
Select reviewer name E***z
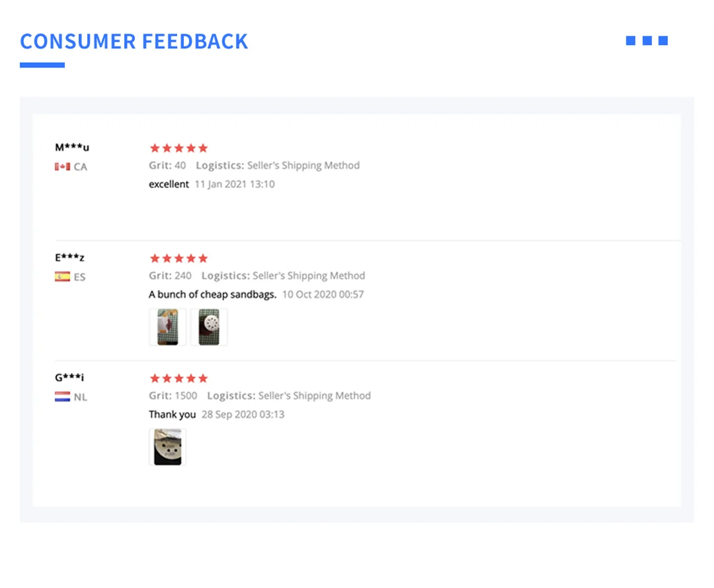coord(69,257)
